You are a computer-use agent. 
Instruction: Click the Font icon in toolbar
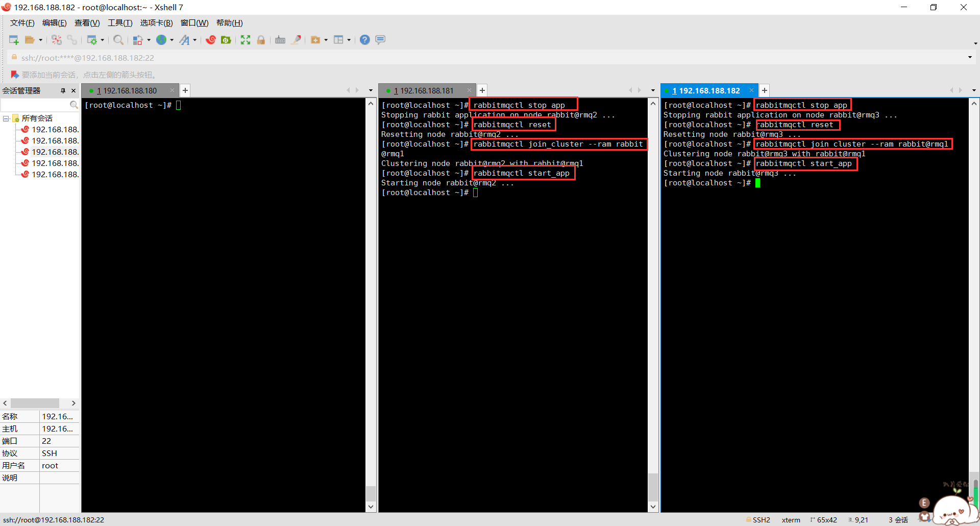click(185, 40)
